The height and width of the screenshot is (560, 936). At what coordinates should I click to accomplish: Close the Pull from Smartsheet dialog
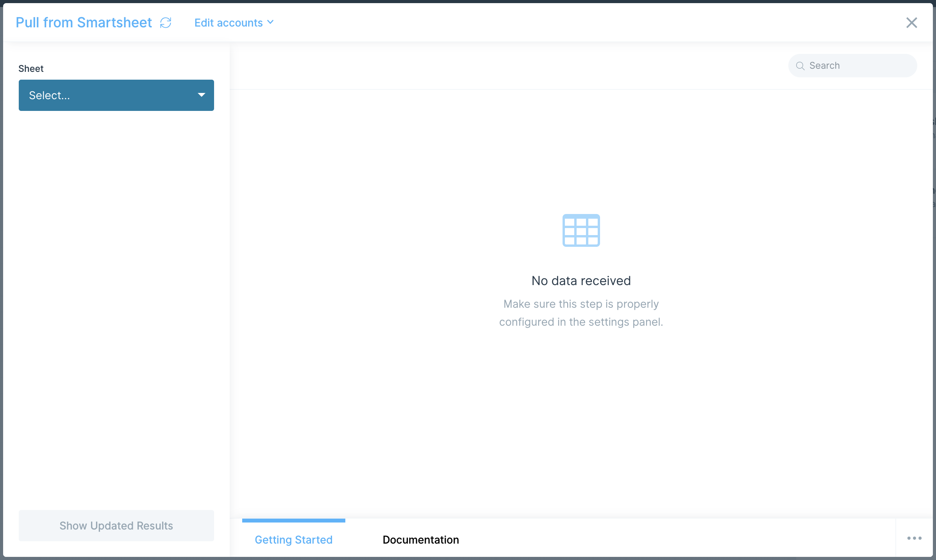click(x=911, y=23)
